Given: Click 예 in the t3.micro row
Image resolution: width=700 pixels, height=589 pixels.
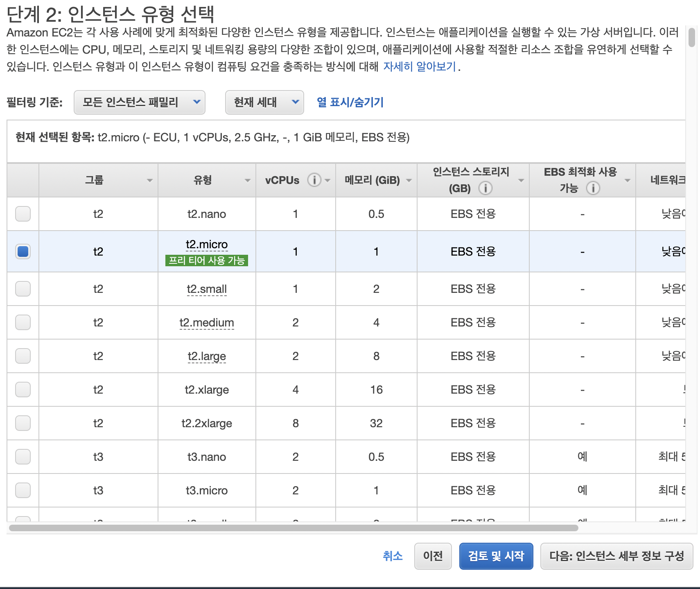Looking at the screenshot, I should (x=582, y=490).
